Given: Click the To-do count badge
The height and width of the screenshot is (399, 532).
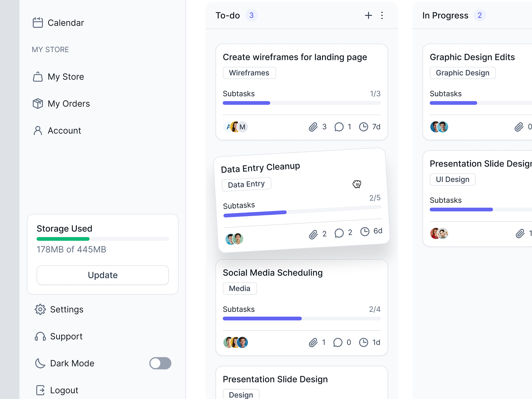Looking at the screenshot, I should point(251,15).
